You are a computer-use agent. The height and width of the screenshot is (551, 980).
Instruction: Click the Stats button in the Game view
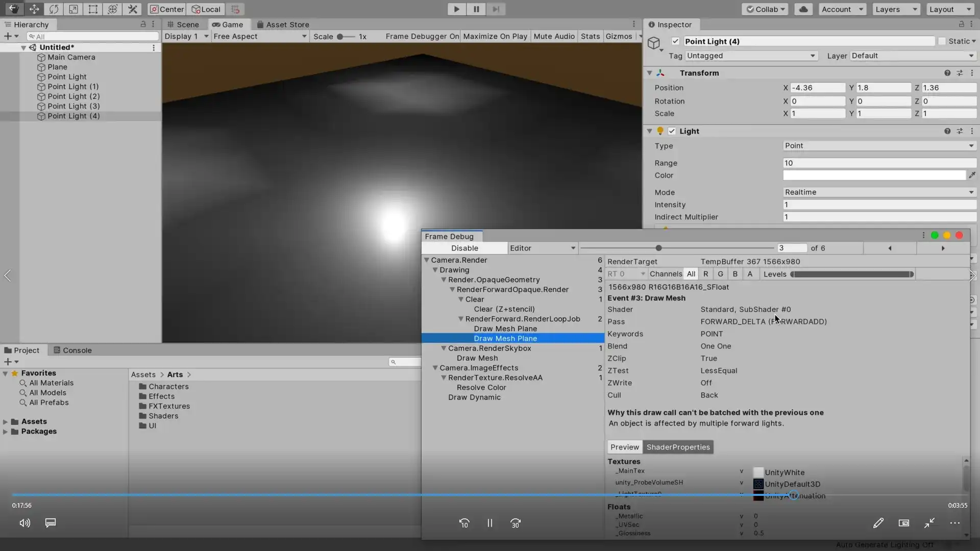pos(590,36)
